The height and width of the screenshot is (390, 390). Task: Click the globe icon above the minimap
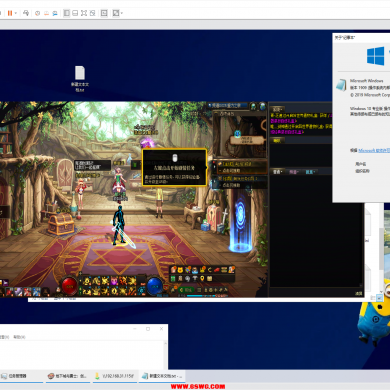click(x=263, y=106)
